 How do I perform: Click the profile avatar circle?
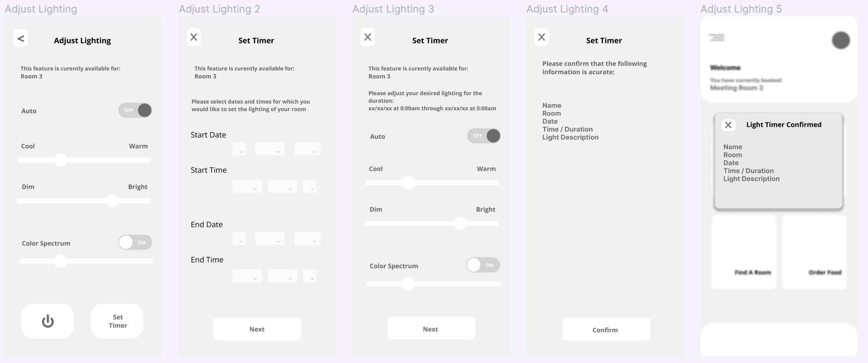pos(840,41)
